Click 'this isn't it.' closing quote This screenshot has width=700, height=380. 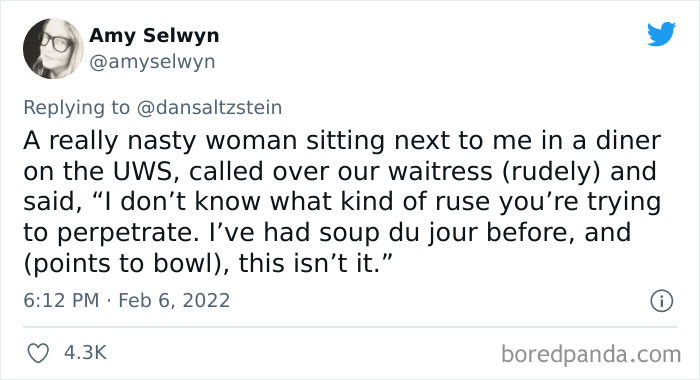click(315, 263)
